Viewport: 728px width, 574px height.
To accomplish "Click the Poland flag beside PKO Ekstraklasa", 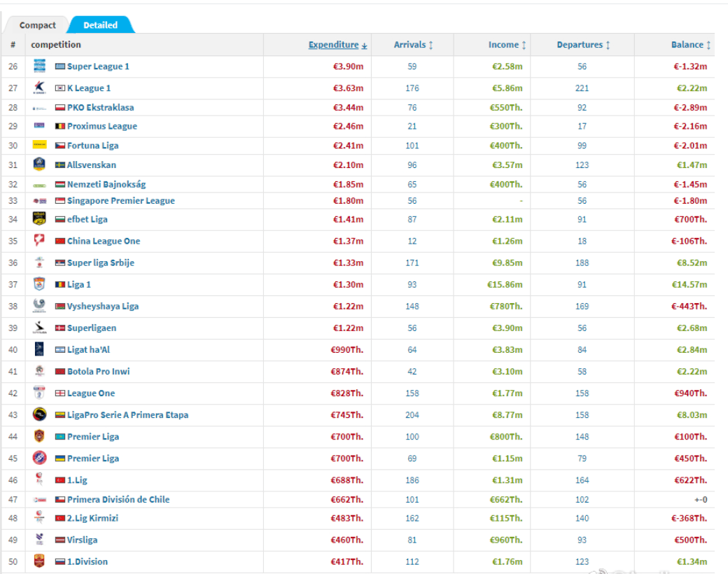I will click(60, 108).
